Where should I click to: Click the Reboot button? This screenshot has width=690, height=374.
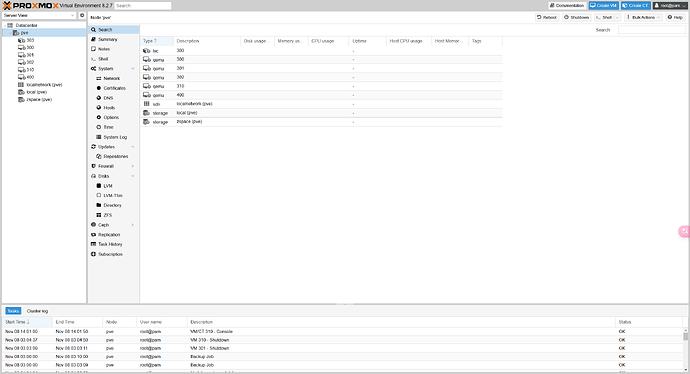coord(547,17)
